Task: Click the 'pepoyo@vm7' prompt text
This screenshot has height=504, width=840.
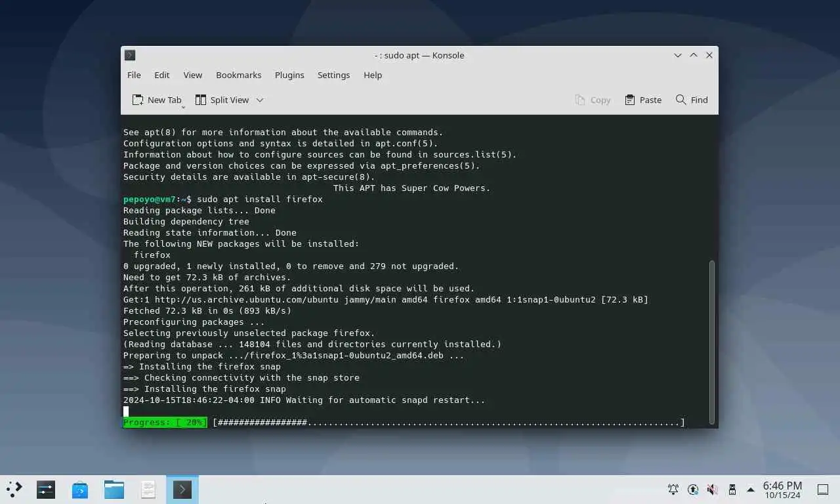Action: [150, 199]
